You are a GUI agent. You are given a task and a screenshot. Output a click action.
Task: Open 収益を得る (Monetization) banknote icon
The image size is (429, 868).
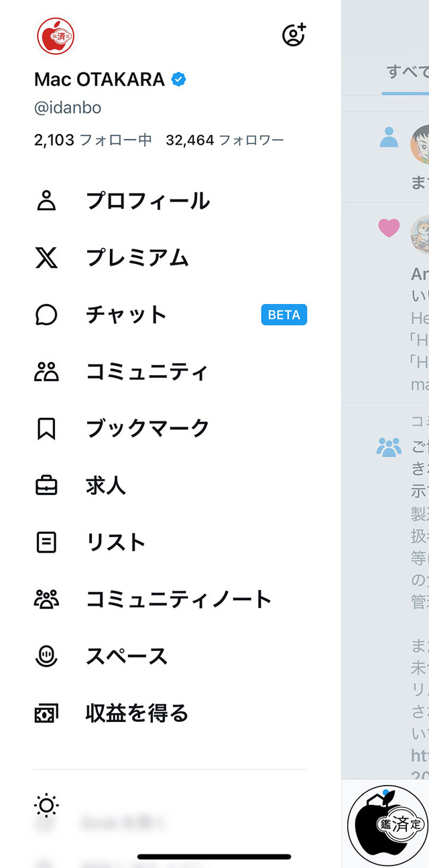click(x=46, y=713)
